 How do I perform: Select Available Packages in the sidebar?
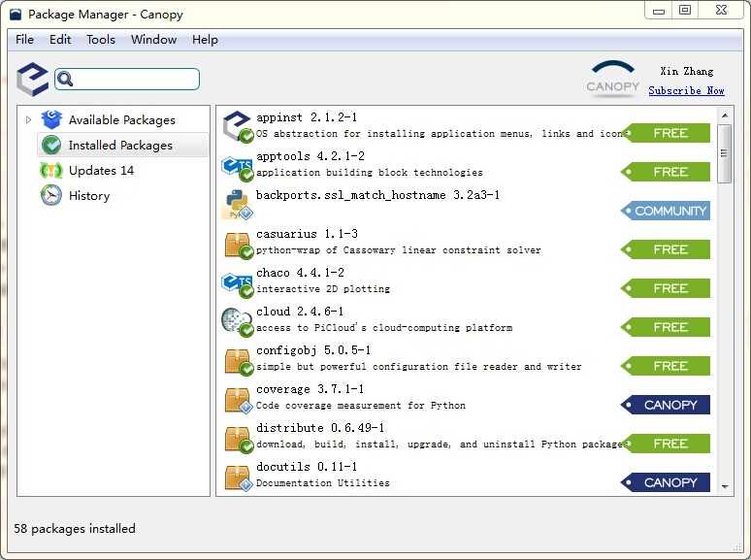(122, 119)
